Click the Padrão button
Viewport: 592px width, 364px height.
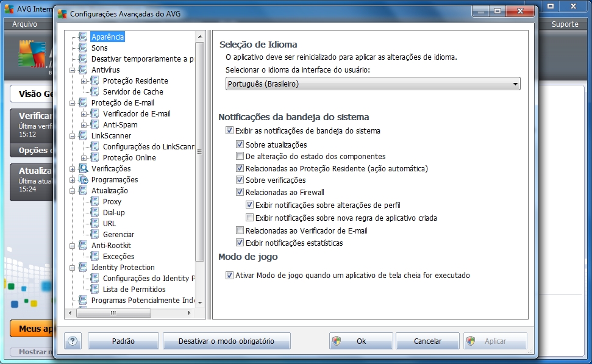[x=123, y=341]
